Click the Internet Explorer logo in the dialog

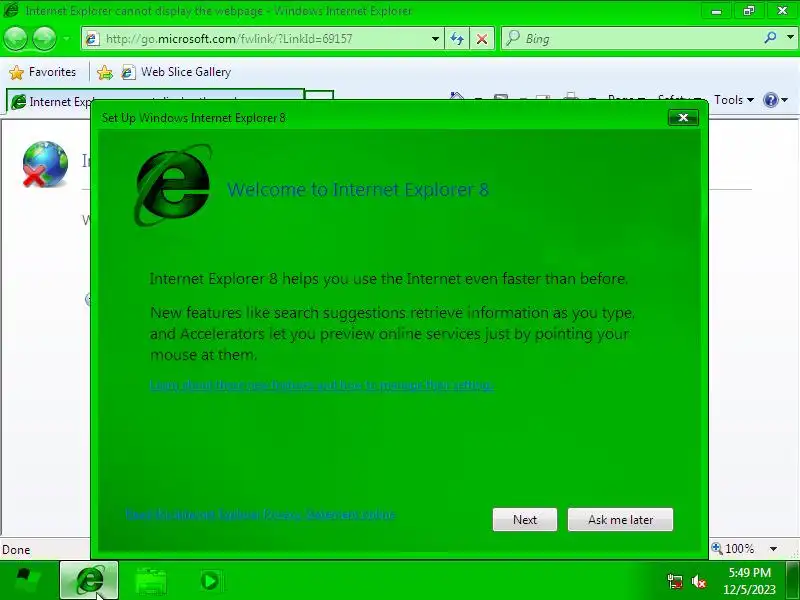pyautogui.click(x=173, y=185)
